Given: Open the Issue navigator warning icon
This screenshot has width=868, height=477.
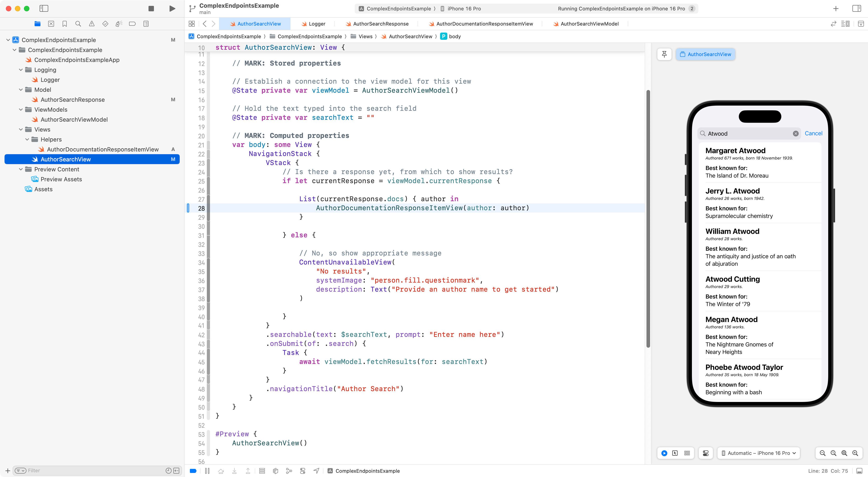Looking at the screenshot, I should pos(92,24).
